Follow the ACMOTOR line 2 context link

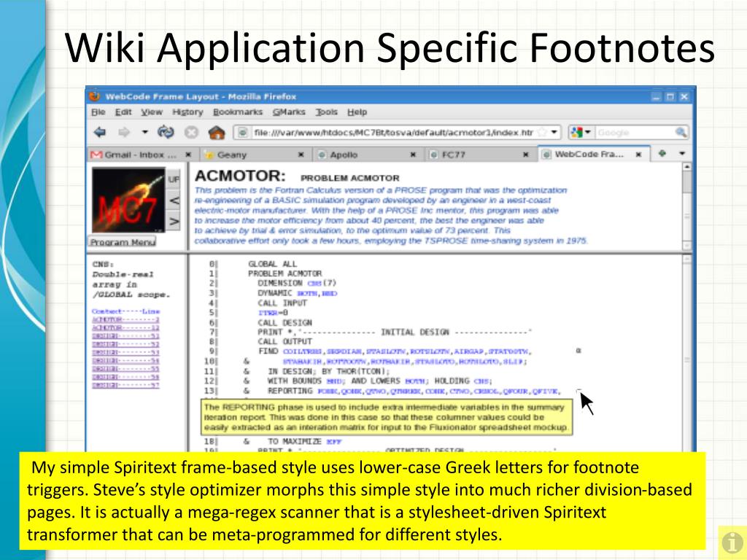125,319
